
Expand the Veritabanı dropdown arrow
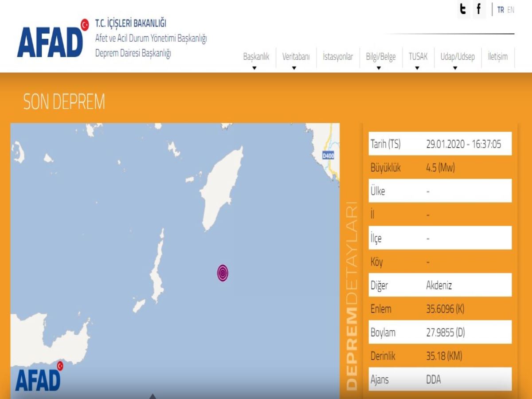294,68
